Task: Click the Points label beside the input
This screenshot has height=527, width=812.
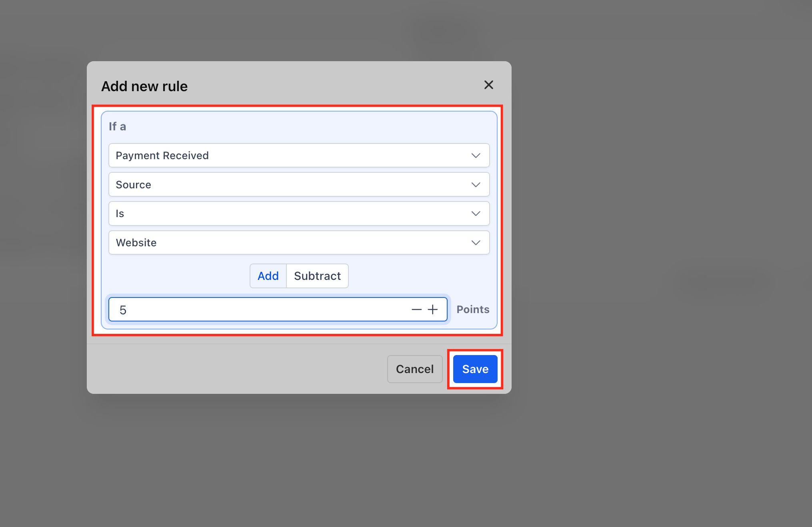Action: pos(473,309)
